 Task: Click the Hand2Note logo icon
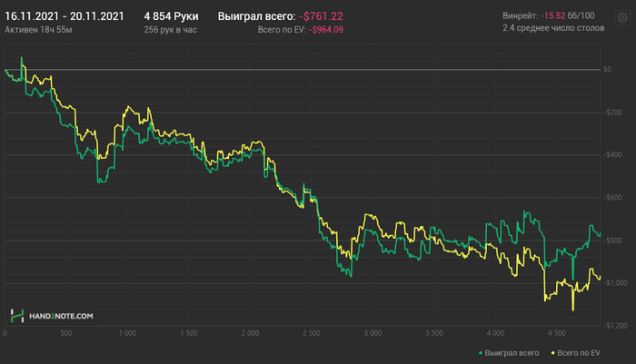pos(17,316)
